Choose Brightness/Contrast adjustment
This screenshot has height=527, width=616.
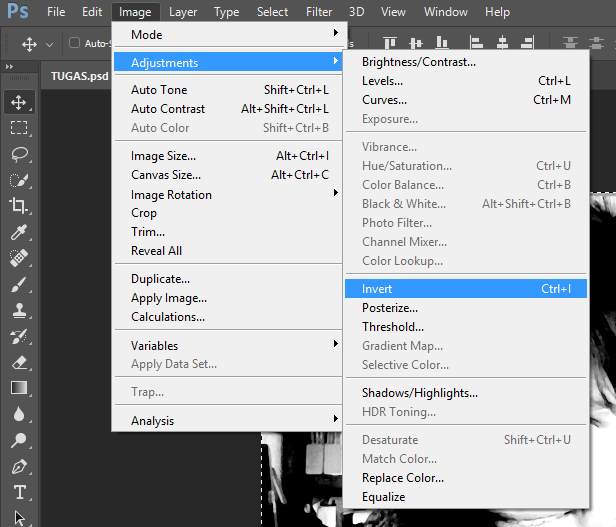click(x=466, y=62)
